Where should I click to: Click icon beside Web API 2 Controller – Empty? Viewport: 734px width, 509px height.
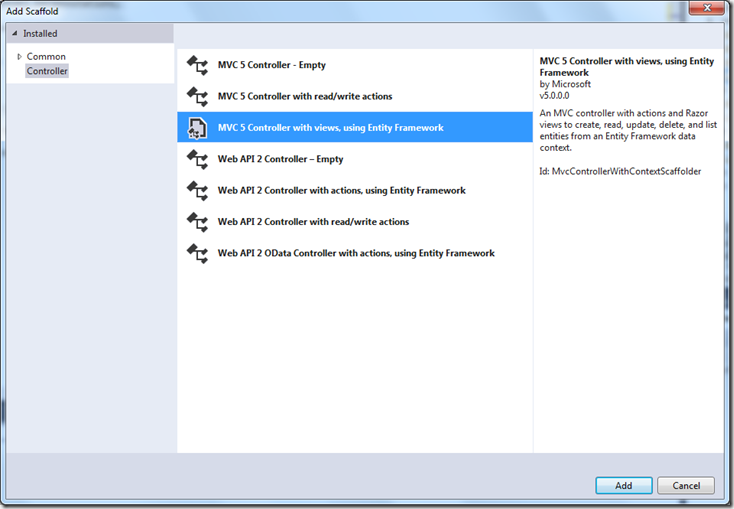pos(197,159)
